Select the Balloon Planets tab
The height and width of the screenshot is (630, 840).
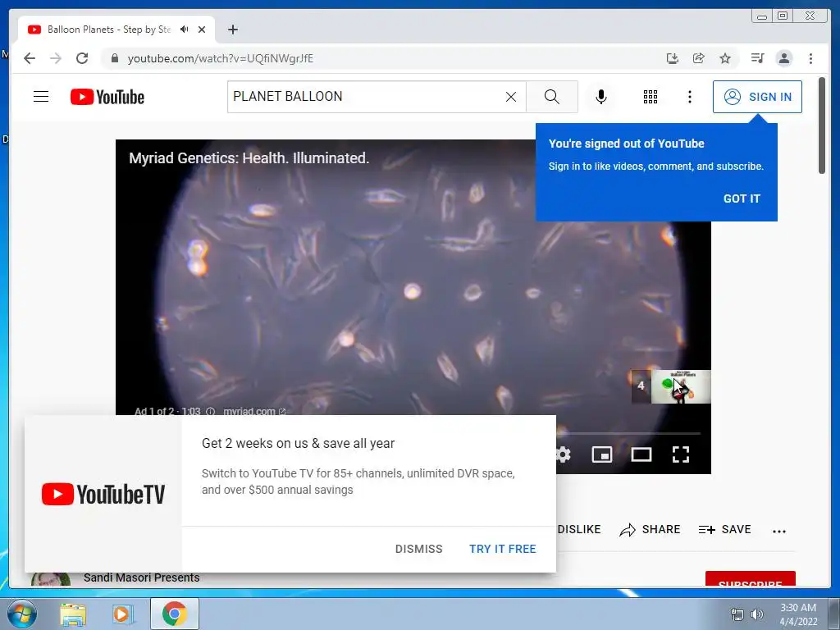pos(116,30)
